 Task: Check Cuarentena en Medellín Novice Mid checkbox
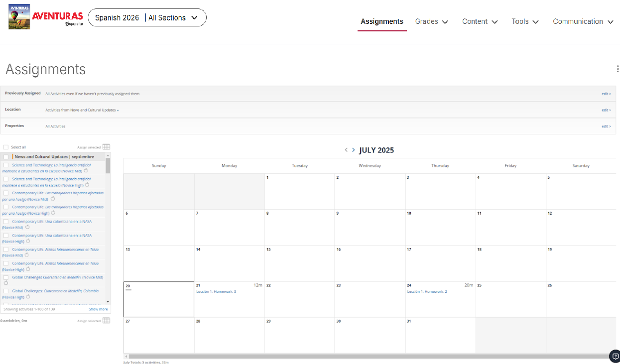click(x=6, y=277)
